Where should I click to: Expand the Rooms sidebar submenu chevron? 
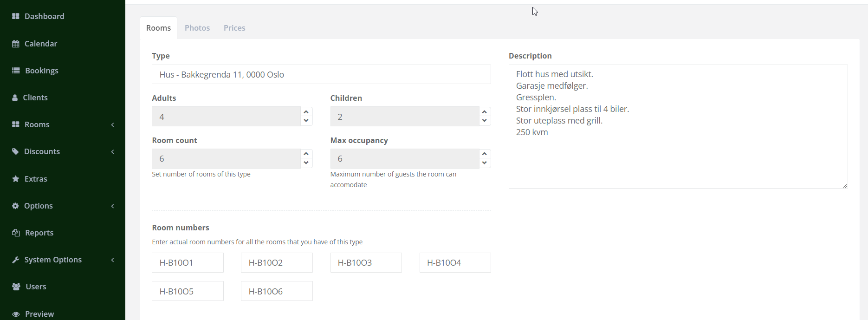[x=112, y=125]
